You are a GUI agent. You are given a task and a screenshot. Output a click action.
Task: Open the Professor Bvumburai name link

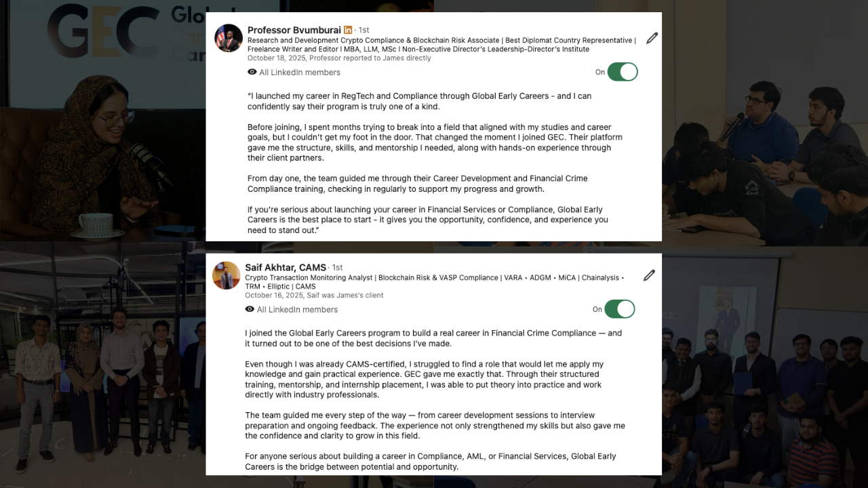pos(294,30)
